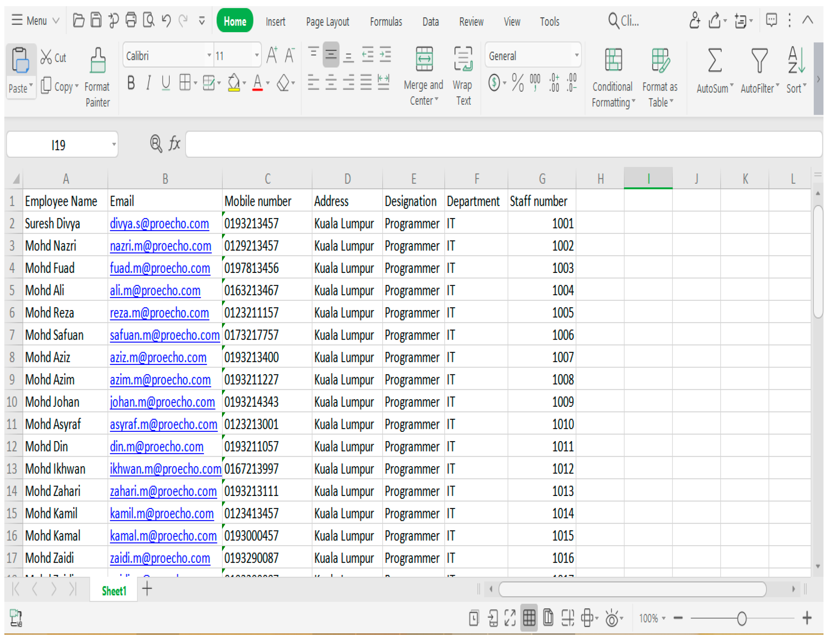Click the Format Painter icon
This screenshot has width=839, height=644.
tap(97, 61)
